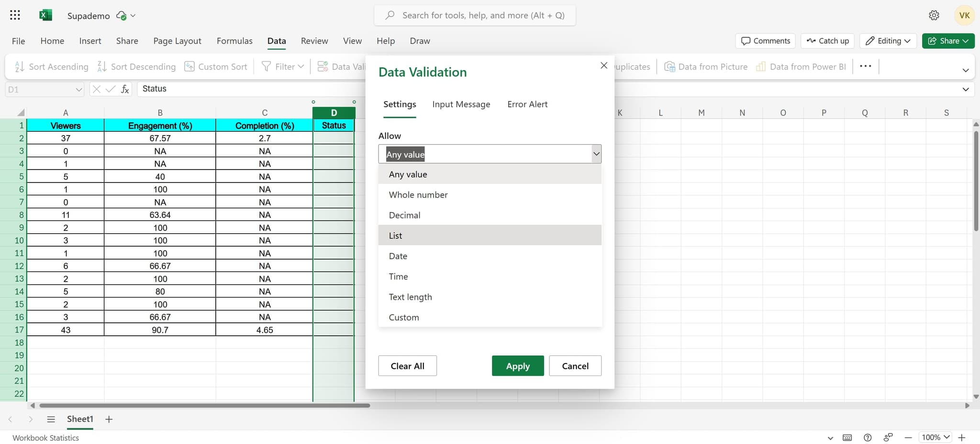Switch to the Input Message tab
The height and width of the screenshot is (444, 980).
tap(461, 104)
